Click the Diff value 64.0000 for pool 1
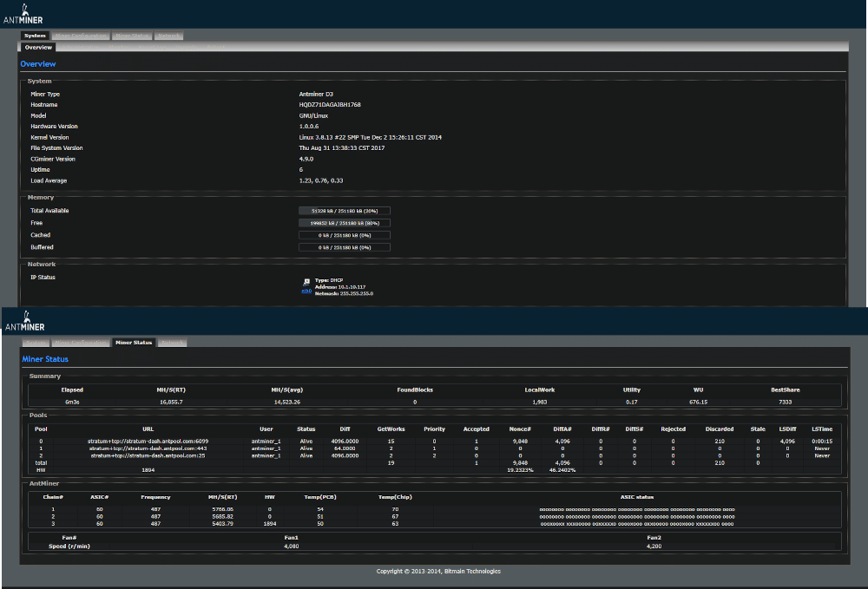The width and height of the screenshot is (868, 589). pyautogui.click(x=345, y=448)
